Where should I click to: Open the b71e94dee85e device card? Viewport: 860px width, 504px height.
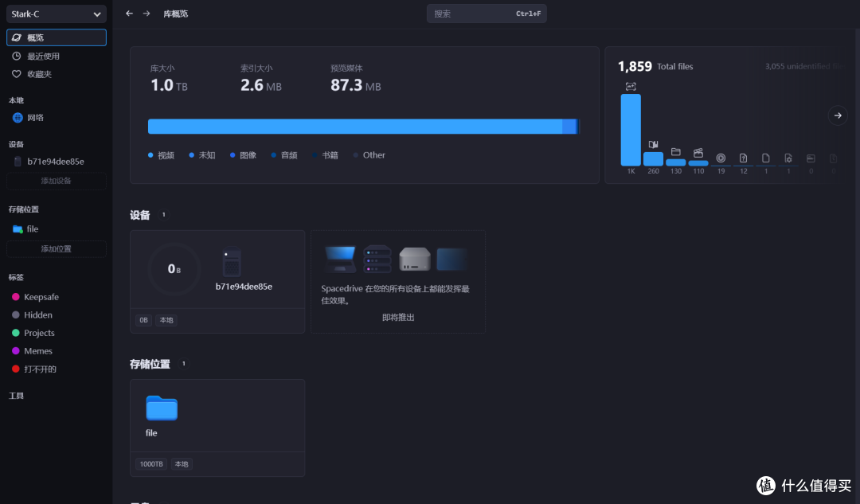[x=217, y=281]
